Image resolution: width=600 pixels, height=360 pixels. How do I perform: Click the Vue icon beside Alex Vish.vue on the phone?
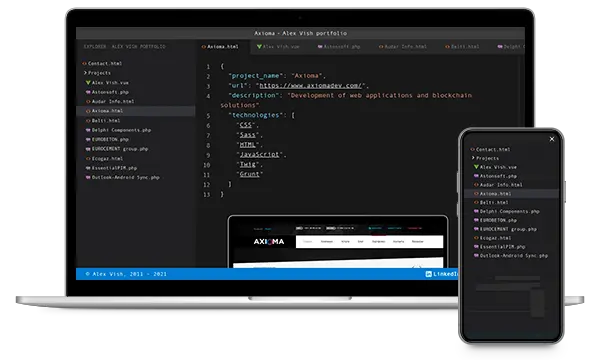click(x=476, y=167)
